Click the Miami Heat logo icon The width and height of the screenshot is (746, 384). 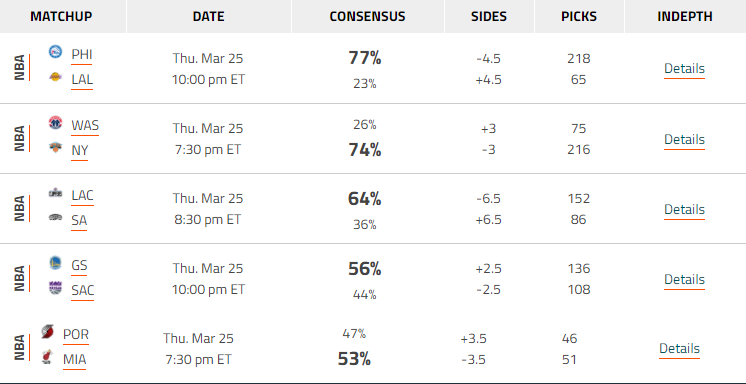click(x=47, y=357)
